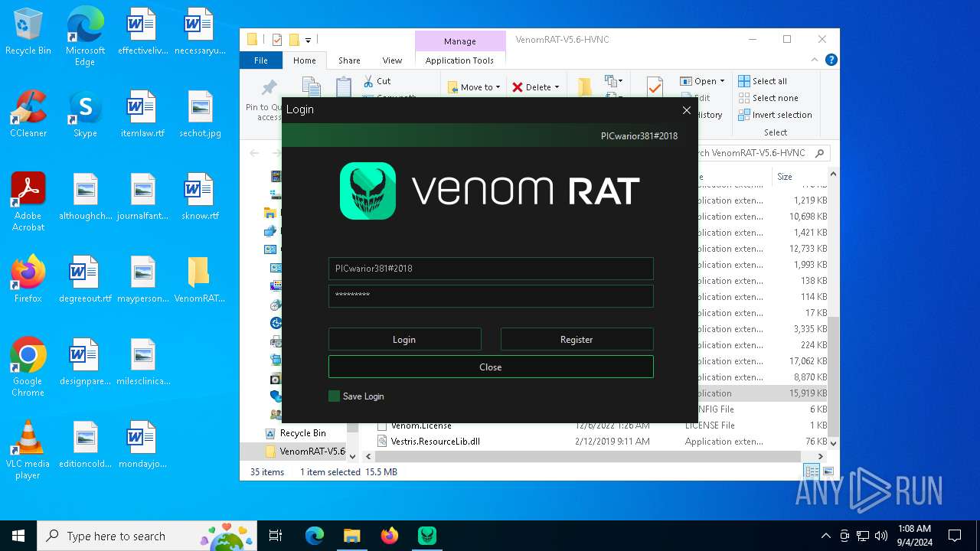This screenshot has width=980, height=551.
Task: Focus the masked password field
Action: [491, 295]
